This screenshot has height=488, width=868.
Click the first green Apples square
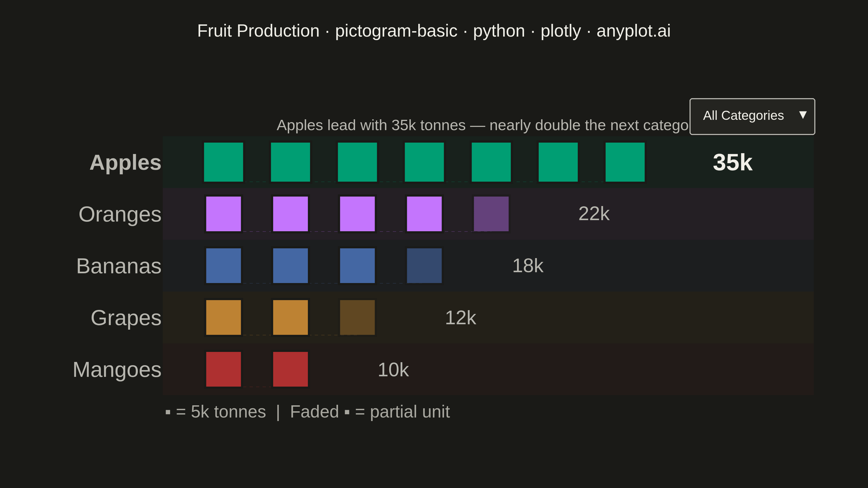pyautogui.click(x=224, y=162)
